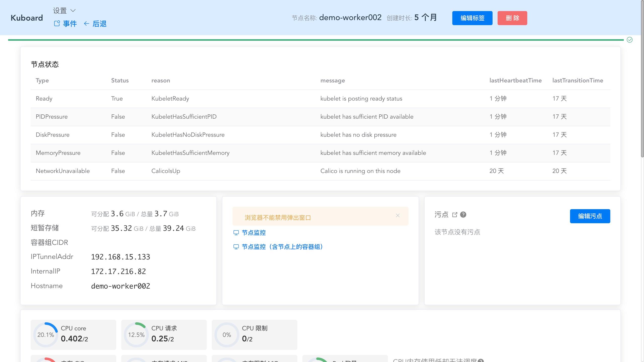Click monitor icon beside 节点监控（含节点上的容器组）

236,247
